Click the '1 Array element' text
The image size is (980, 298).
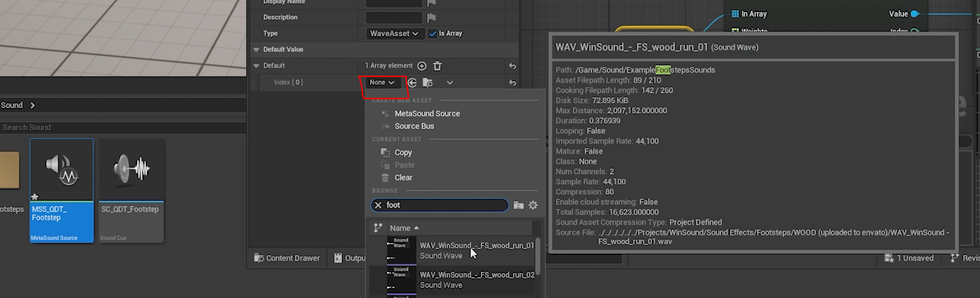click(x=388, y=66)
